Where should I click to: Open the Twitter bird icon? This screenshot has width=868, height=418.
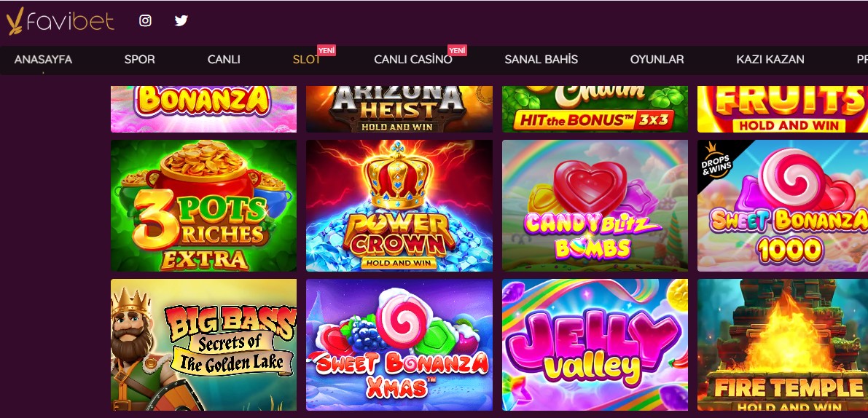(181, 21)
